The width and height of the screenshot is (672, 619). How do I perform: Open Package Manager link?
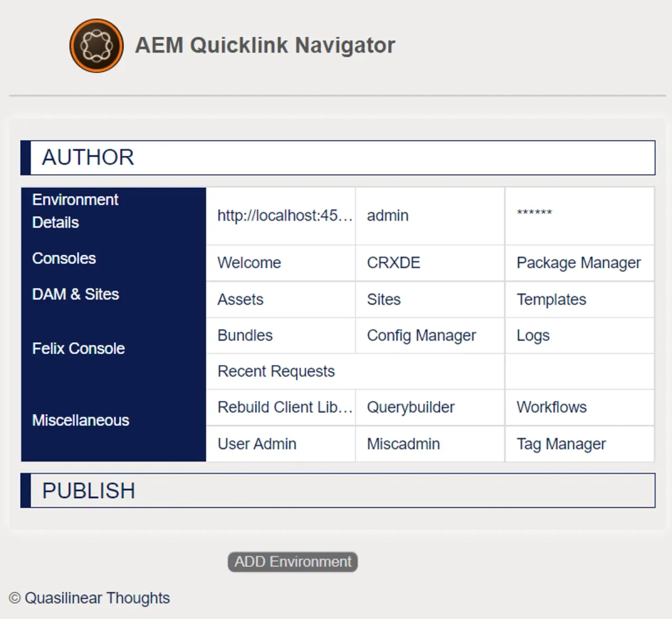point(578,263)
